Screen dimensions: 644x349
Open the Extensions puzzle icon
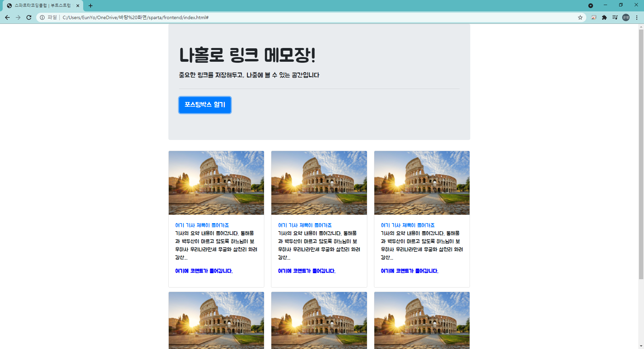click(x=604, y=17)
